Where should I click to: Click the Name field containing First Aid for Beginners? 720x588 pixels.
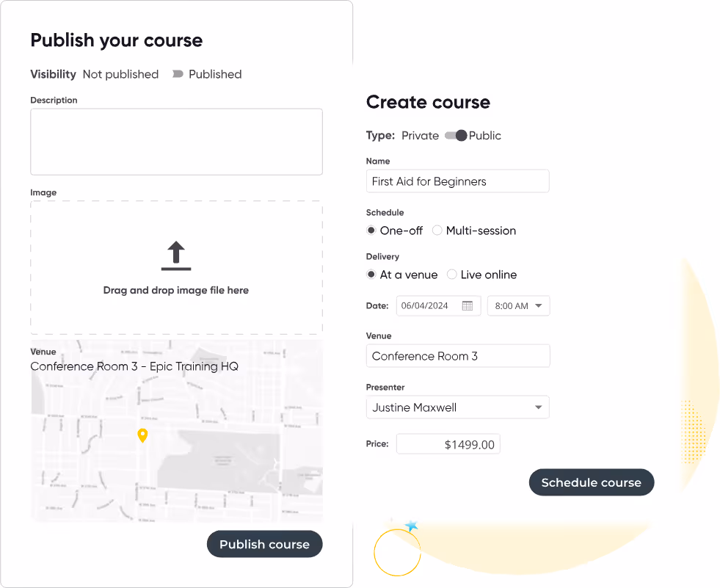(457, 181)
